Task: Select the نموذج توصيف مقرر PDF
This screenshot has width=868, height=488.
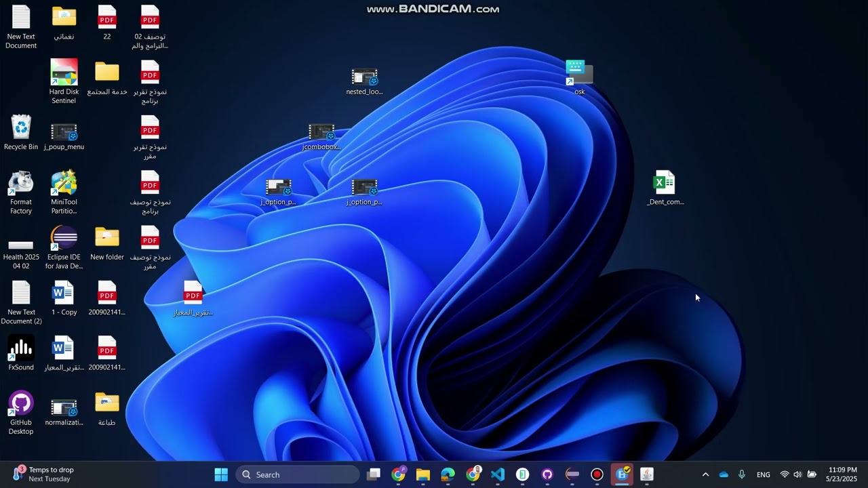Action: pyautogui.click(x=150, y=248)
